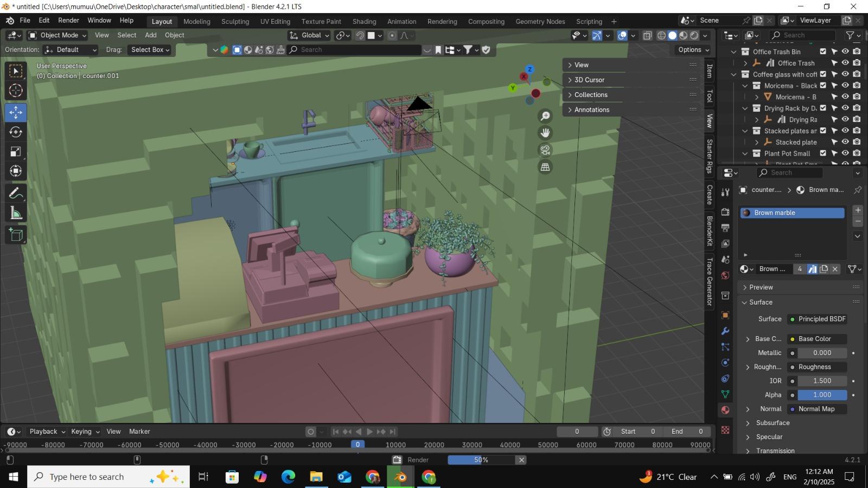The width and height of the screenshot is (868, 488).
Task: Activate the Transform tool
Action: click(16, 171)
